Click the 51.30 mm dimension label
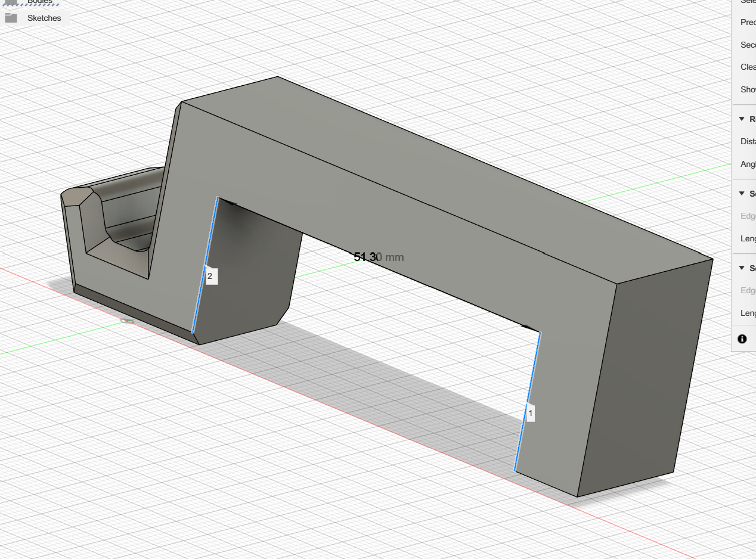 pos(379,257)
